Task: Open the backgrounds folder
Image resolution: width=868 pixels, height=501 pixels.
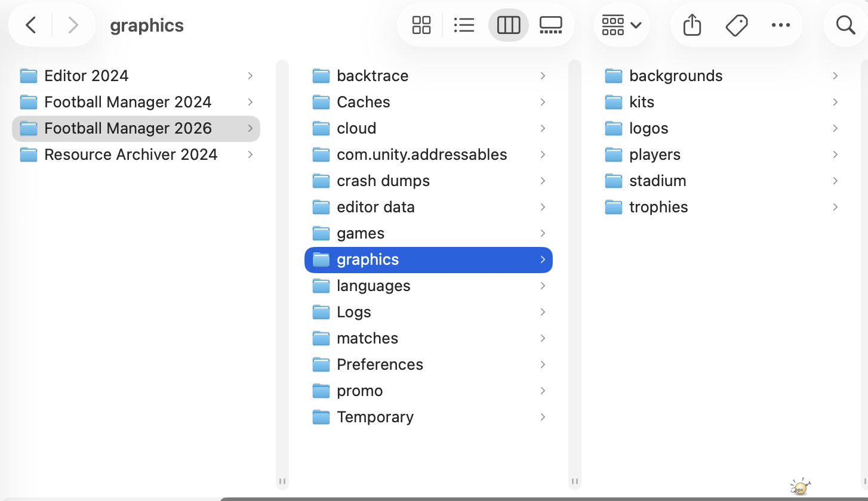Action: tap(675, 76)
